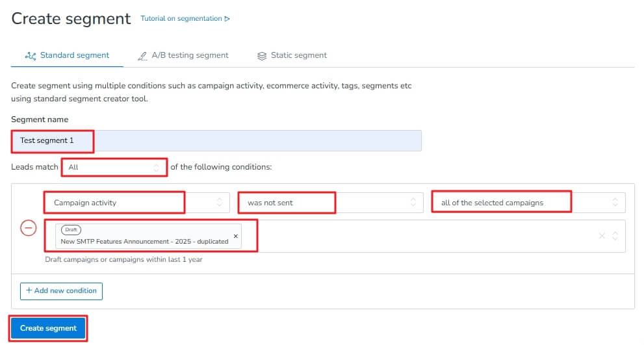Image resolution: width=644 pixels, height=345 pixels.
Task: Clear all selected campaigns with X icon
Action: click(602, 236)
